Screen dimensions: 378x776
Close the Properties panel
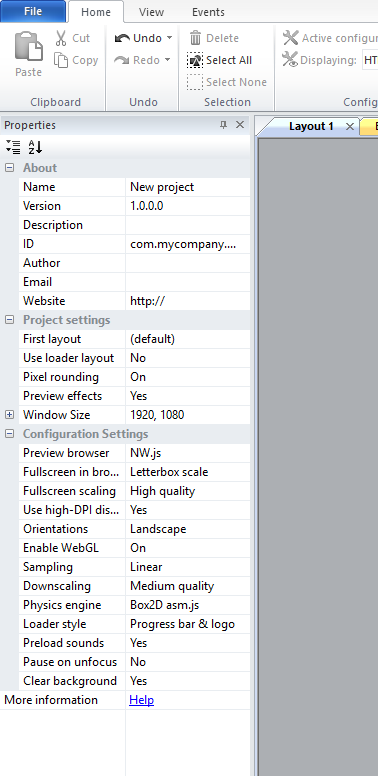(x=240, y=125)
